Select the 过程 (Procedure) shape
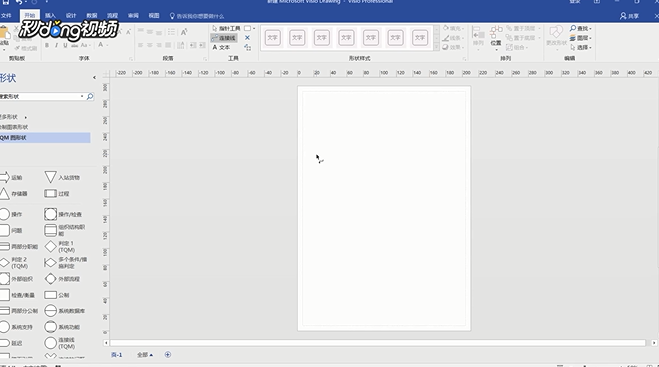Screen dimensions: 659x367 click(57, 194)
